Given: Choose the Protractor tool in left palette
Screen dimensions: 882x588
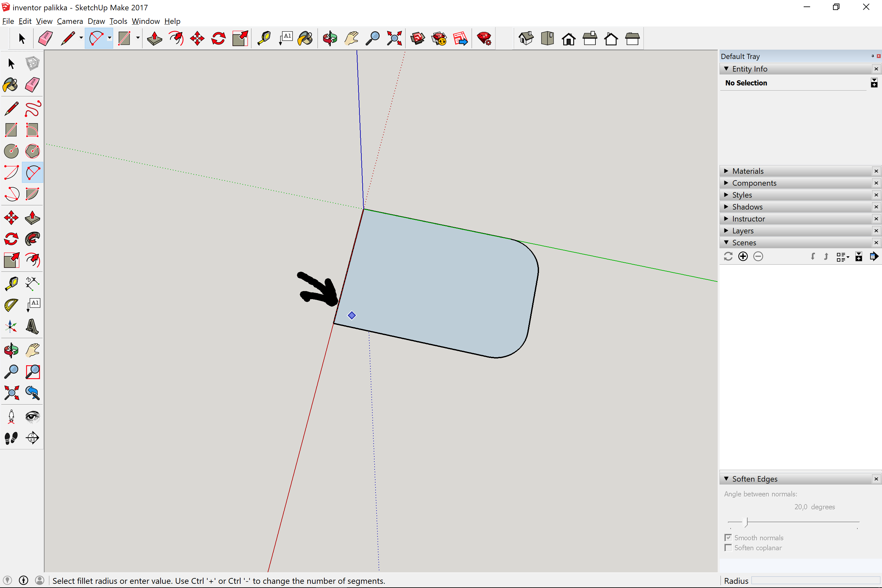Looking at the screenshot, I should pos(11,305).
